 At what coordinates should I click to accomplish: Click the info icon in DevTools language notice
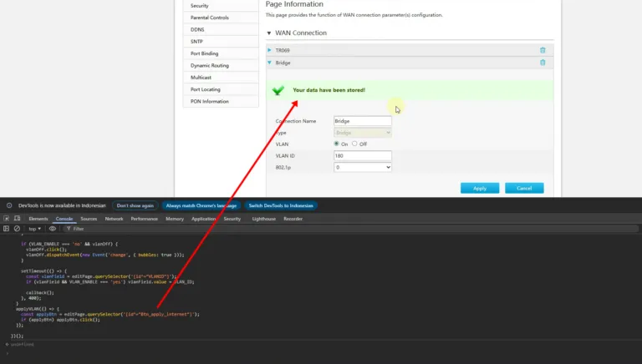point(9,205)
